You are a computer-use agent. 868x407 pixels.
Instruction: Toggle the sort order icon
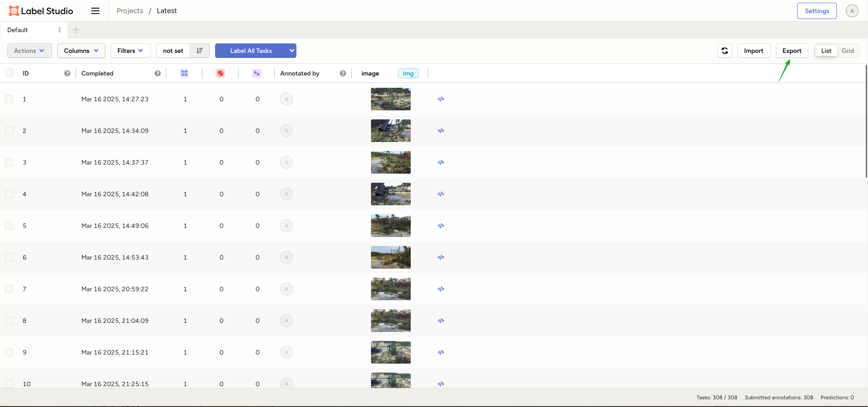point(200,51)
